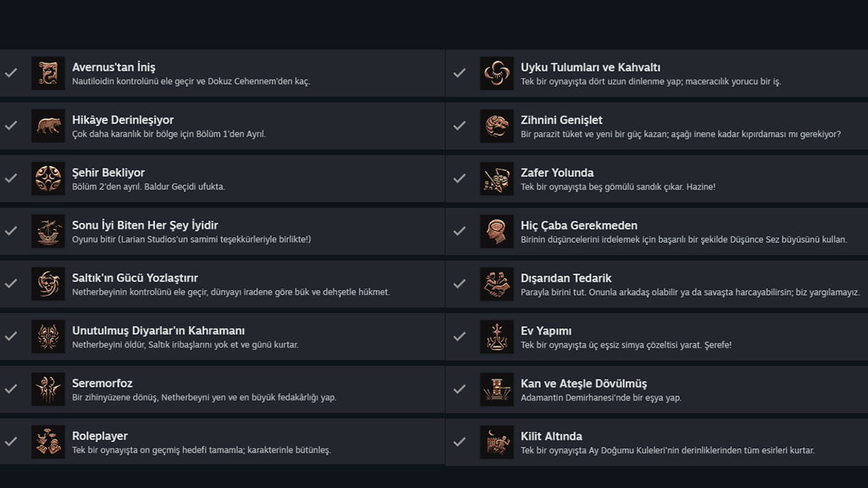Click the Saltık'ın Gücü Yozlaştırır title

135,278
